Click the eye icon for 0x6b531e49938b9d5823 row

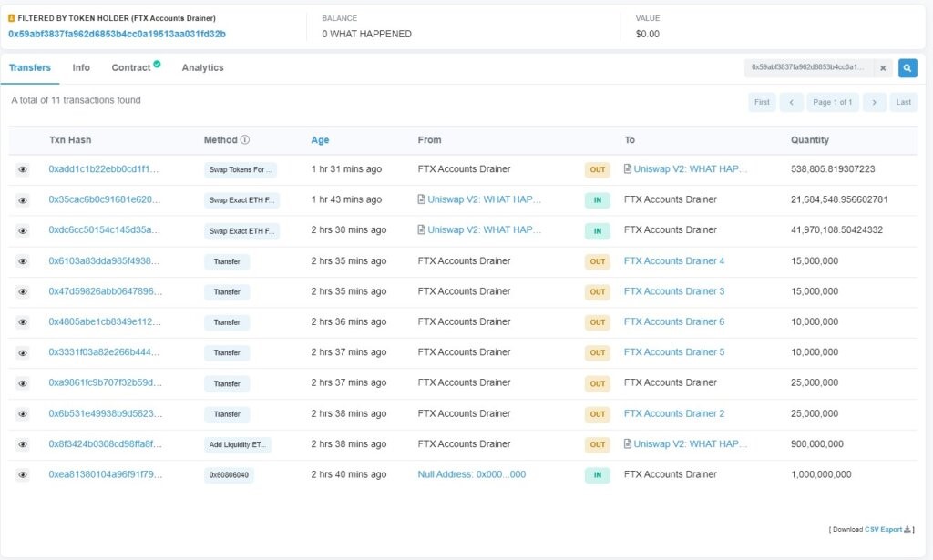[x=23, y=413]
